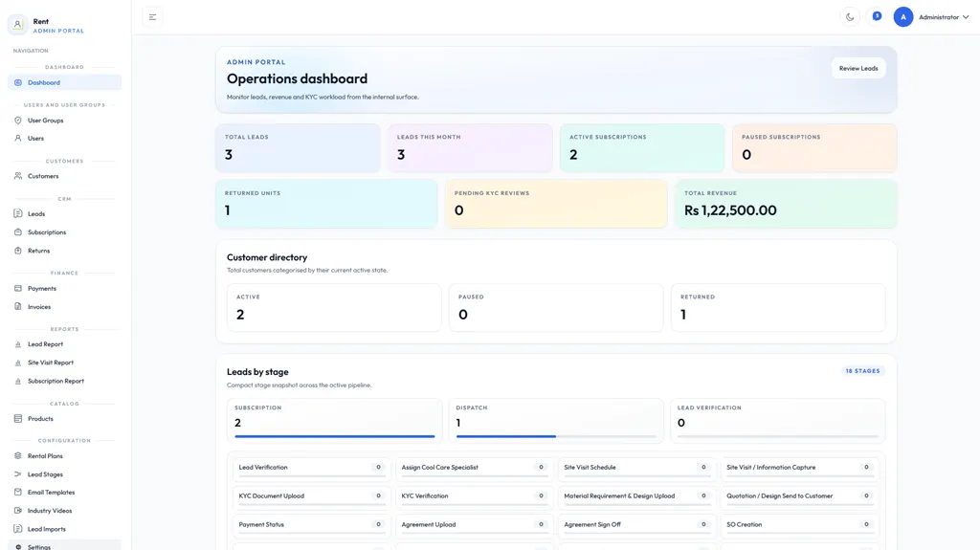Viewport: 980px width, 550px height.
Task: Click the Rental Plans layers icon
Action: tap(17, 455)
